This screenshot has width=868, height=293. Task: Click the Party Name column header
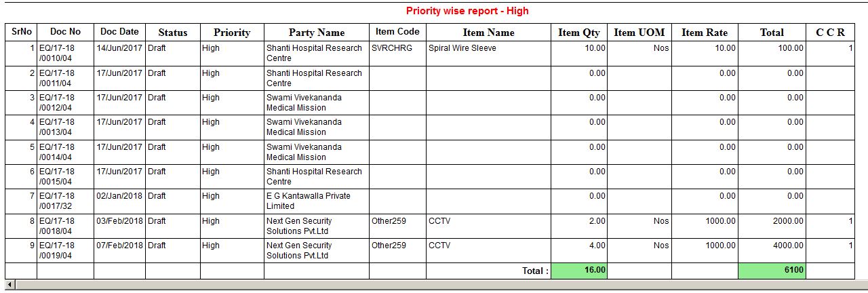[317, 33]
